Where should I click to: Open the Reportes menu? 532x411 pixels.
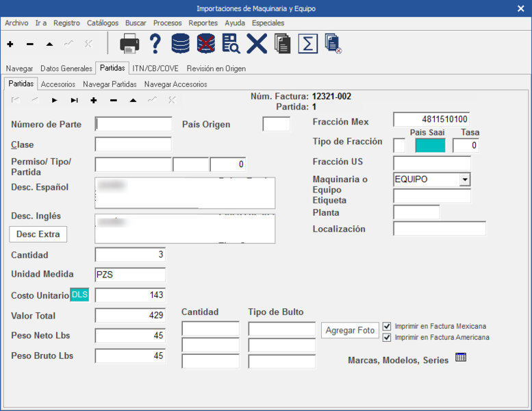(203, 23)
